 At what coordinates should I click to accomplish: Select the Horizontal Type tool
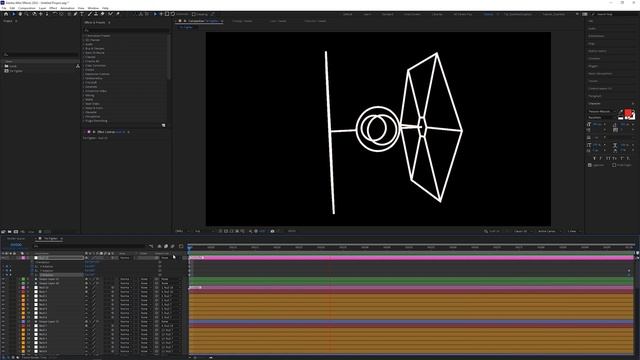coord(82,14)
